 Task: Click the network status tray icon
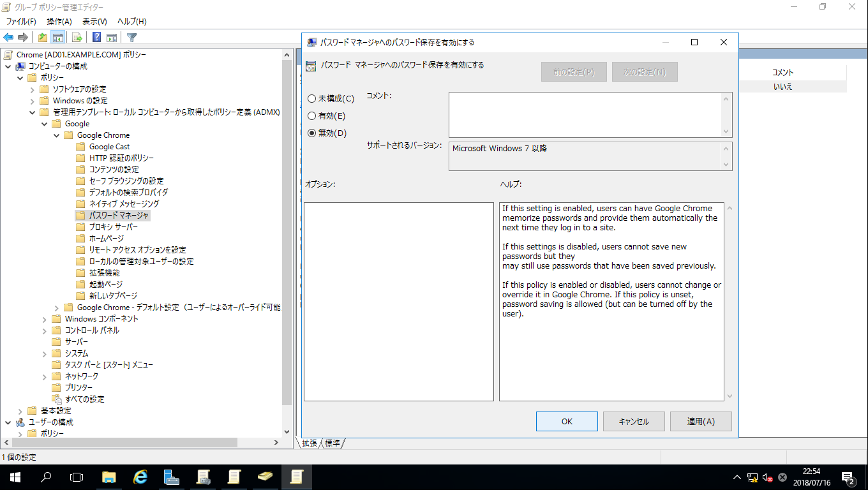753,477
